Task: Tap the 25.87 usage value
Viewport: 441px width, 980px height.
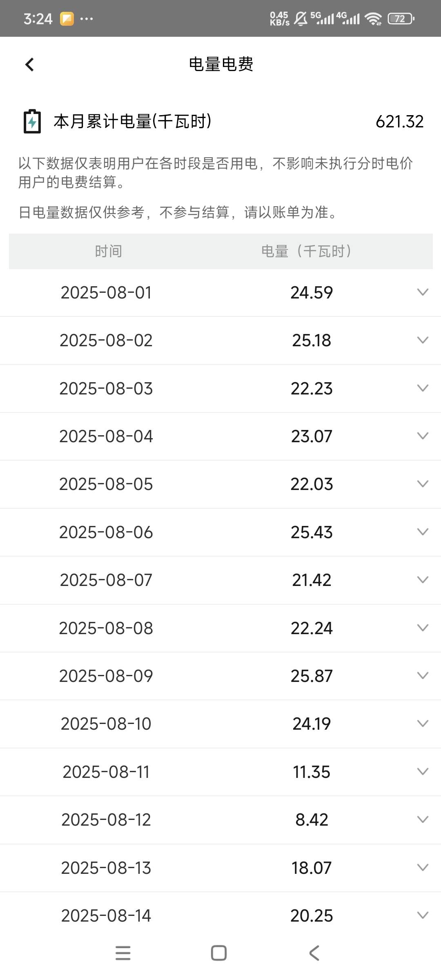Action: point(312,676)
